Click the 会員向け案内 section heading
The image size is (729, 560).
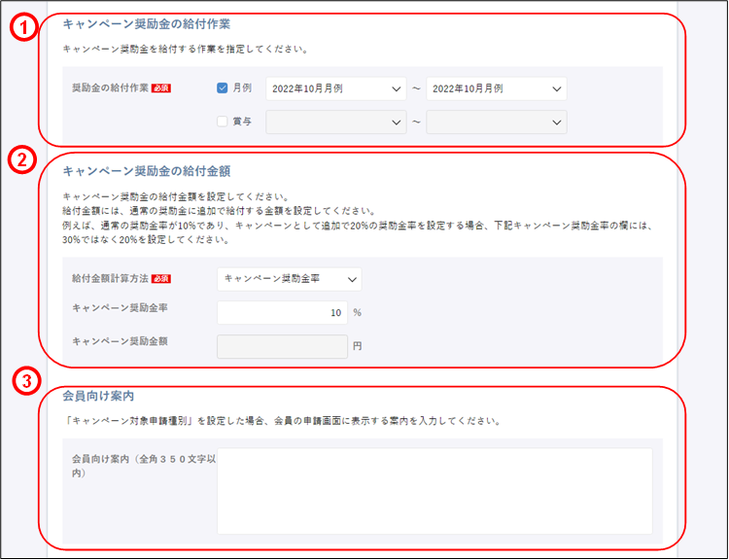98,396
